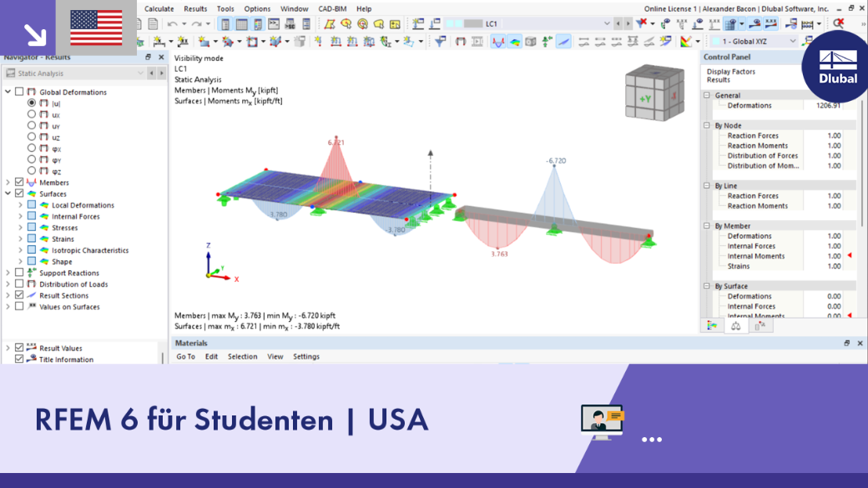Viewport: 868px width, 488px height.
Task: Click the delete filter red X icon
Action: point(642,23)
